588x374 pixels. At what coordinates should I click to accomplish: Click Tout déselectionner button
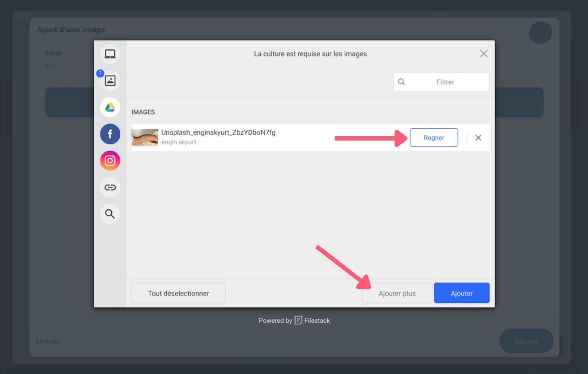pos(179,293)
